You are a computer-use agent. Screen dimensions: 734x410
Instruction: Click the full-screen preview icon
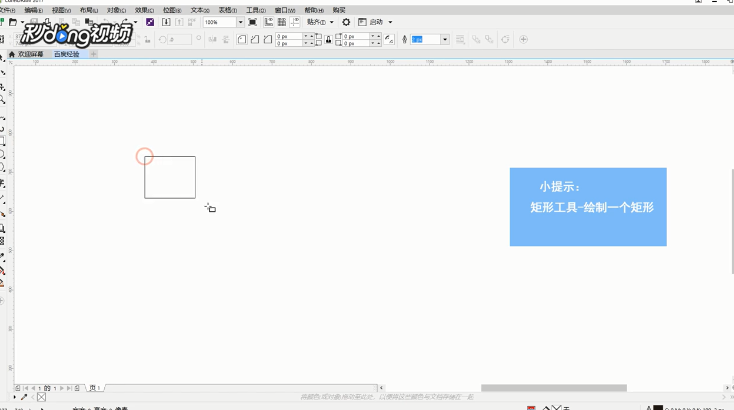coord(252,22)
